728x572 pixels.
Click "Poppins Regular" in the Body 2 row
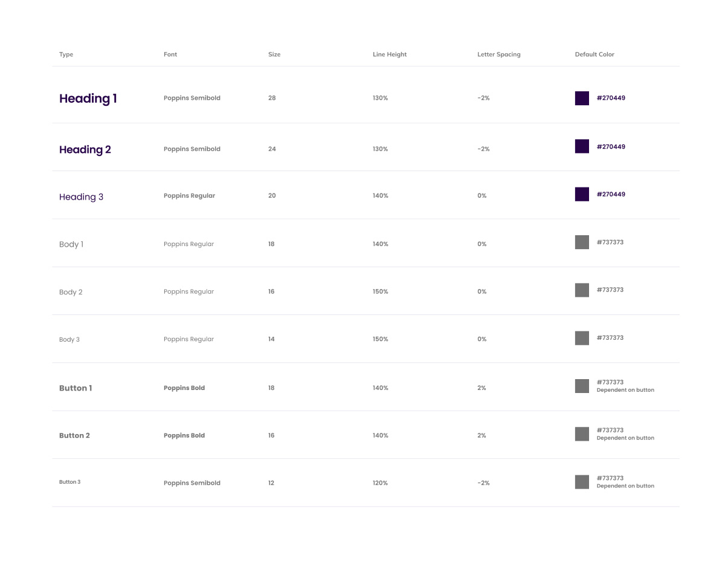(189, 291)
